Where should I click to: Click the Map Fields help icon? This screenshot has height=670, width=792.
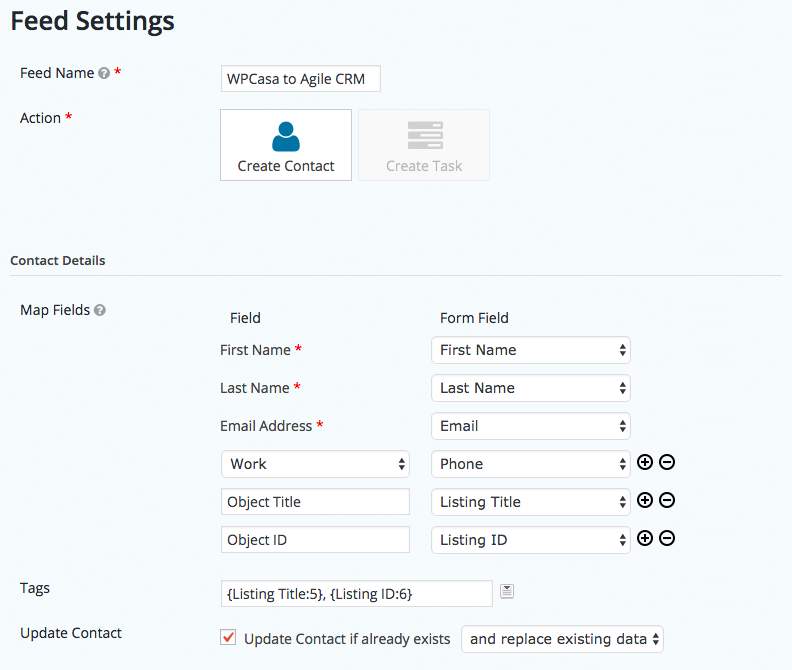tap(100, 310)
